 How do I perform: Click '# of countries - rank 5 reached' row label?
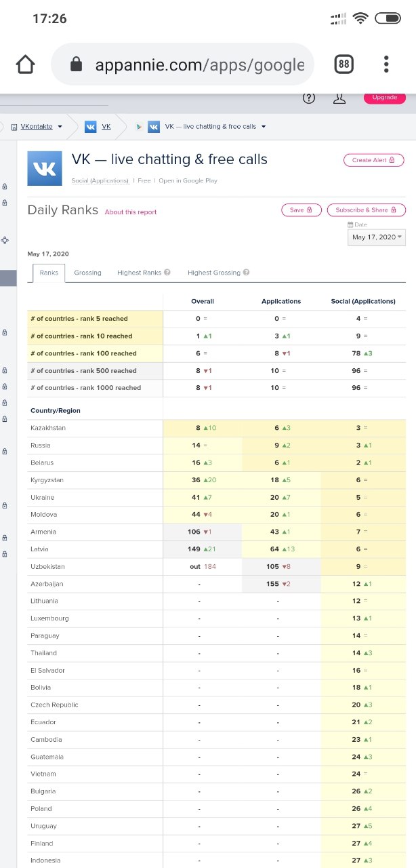79,319
